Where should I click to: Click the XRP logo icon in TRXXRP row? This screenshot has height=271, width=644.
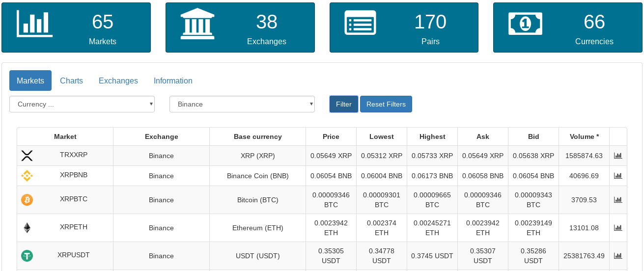click(x=27, y=156)
